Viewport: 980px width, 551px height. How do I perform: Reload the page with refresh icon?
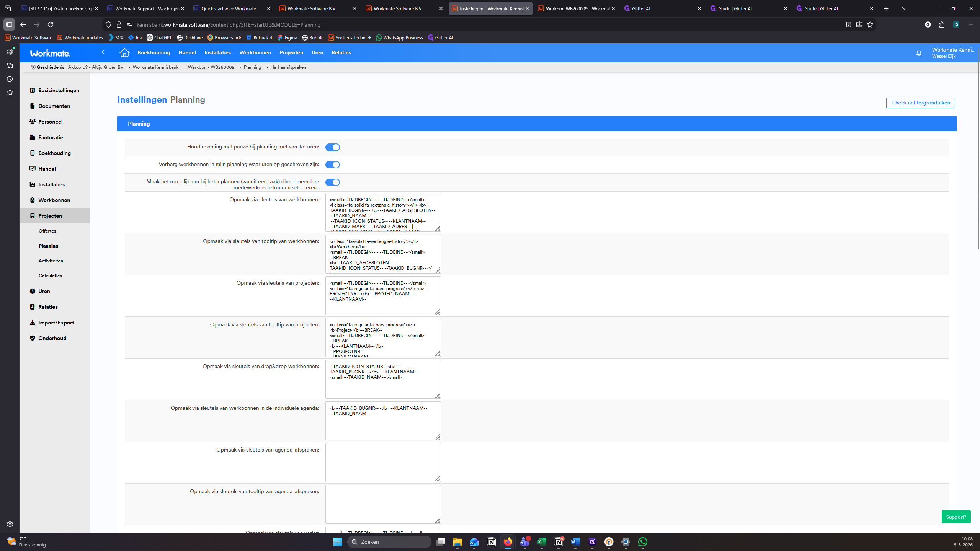tap(51, 24)
